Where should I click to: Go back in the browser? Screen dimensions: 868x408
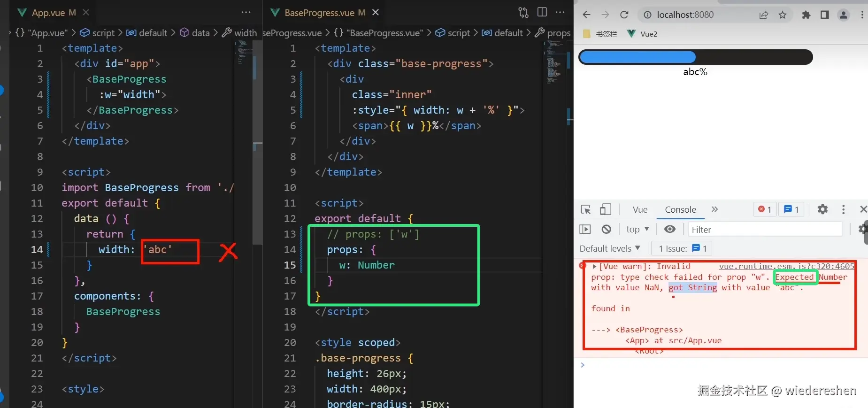(586, 15)
